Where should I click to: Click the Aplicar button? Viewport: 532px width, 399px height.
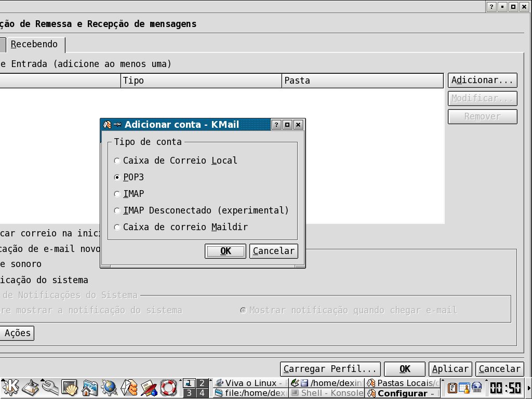[x=450, y=369]
